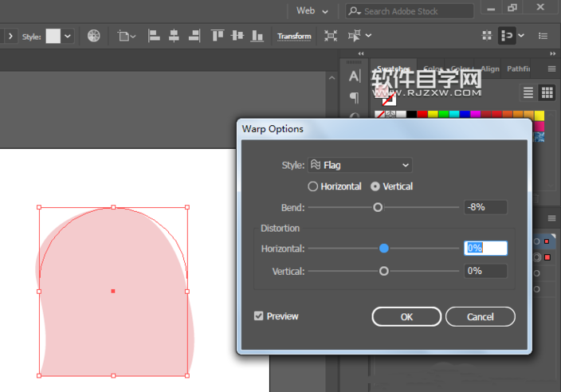This screenshot has height=392, width=561.
Task: Click vertical align top icon
Action: coord(218,36)
